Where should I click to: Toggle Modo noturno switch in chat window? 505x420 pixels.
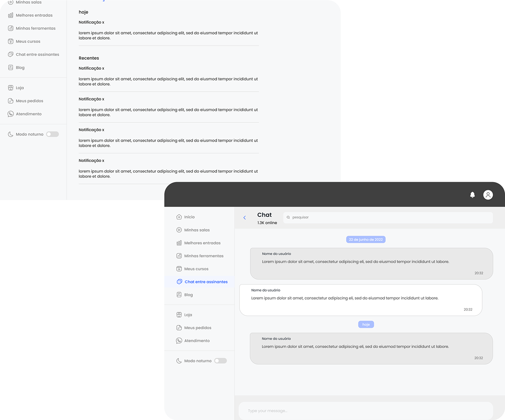tap(221, 361)
